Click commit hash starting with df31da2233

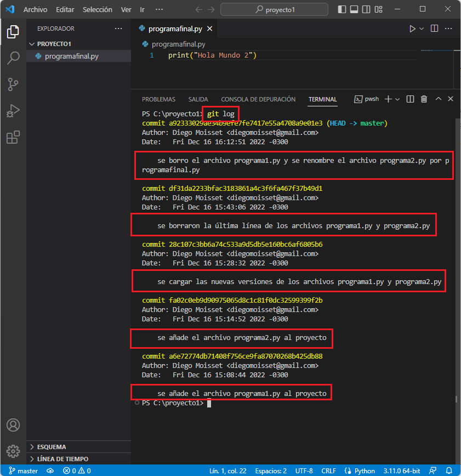245,188
